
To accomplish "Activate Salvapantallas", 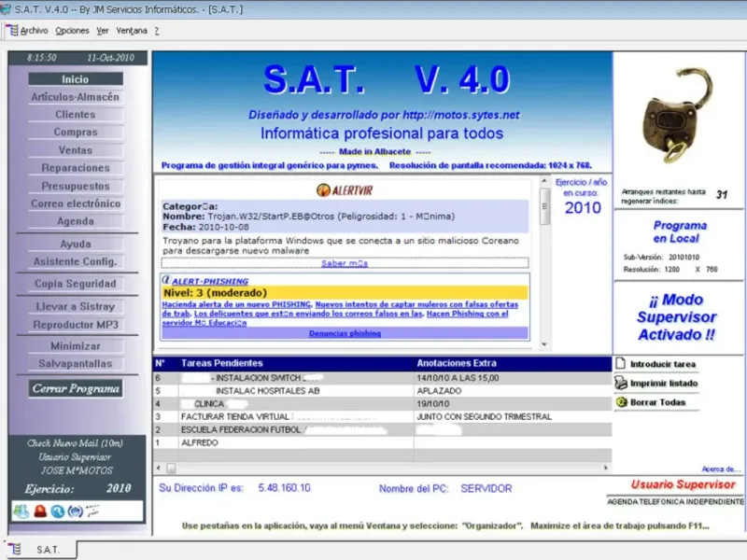I will click(x=76, y=363).
